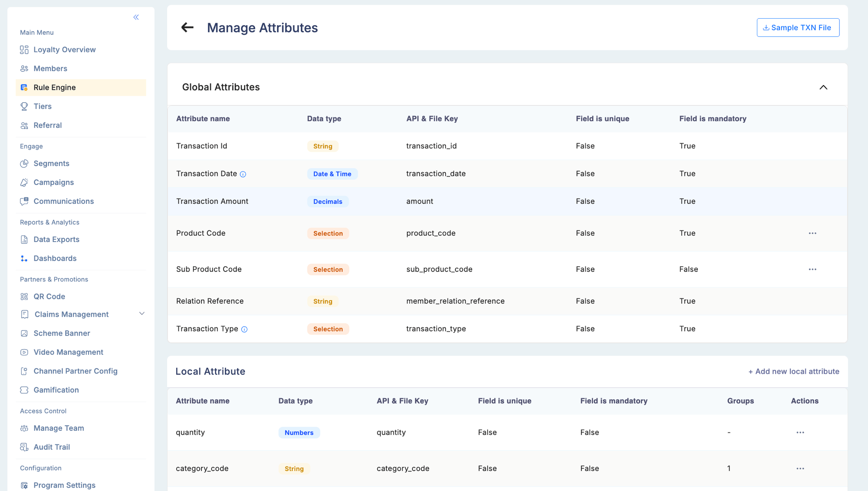Click the Manage Attributes page title
This screenshot has height=491, width=868.
tap(263, 28)
